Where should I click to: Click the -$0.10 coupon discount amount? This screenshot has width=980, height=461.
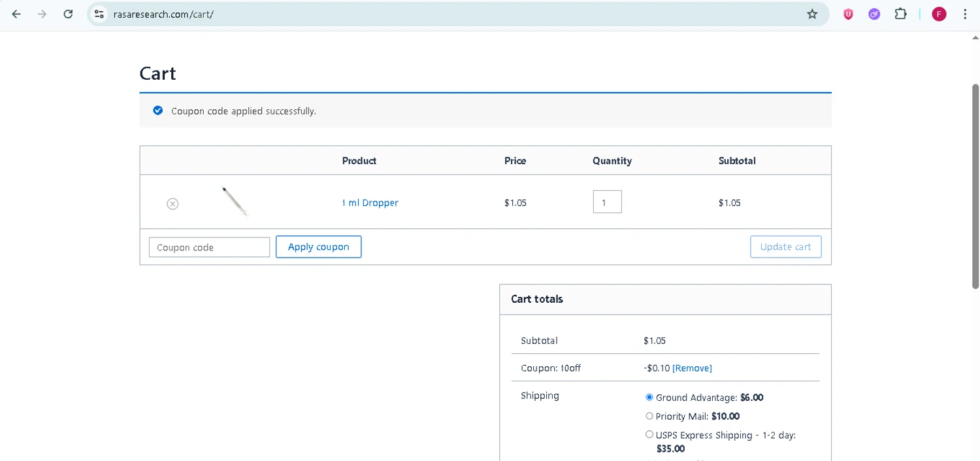[657, 368]
